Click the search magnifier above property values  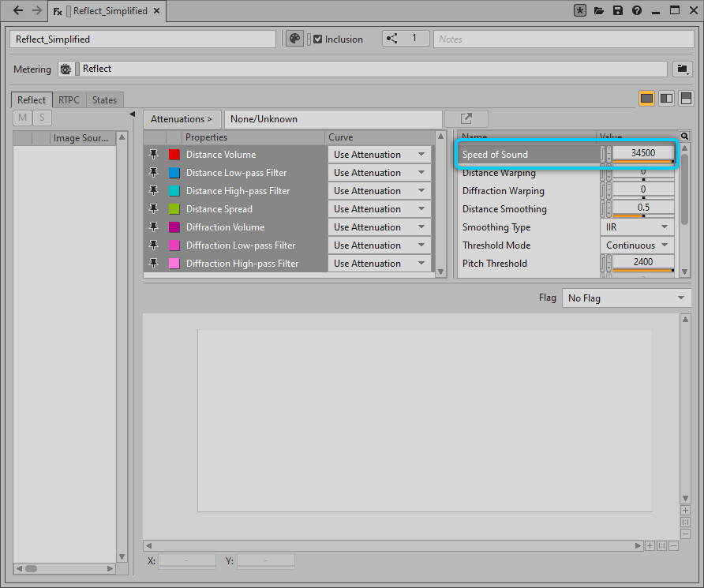click(684, 137)
